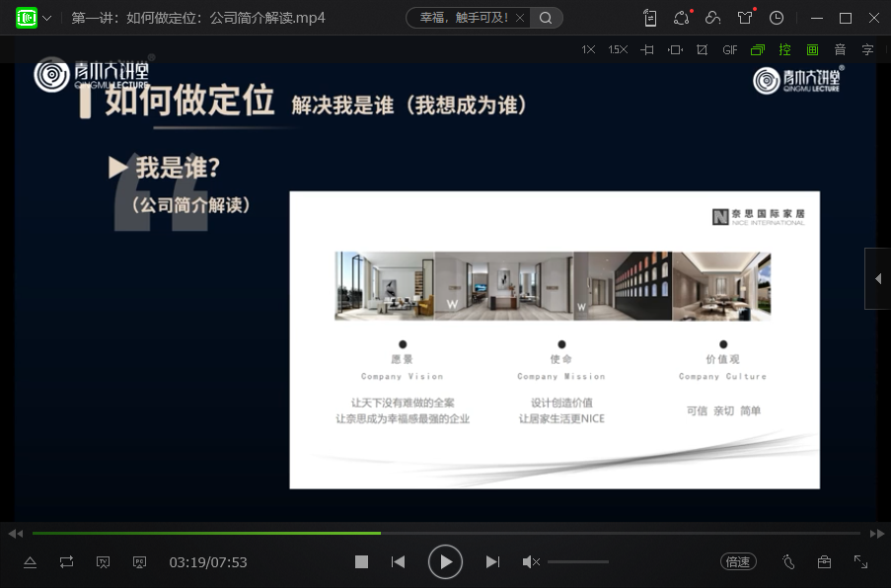
Task: Click the sync refresh icon with red dot
Action: [x=681, y=18]
